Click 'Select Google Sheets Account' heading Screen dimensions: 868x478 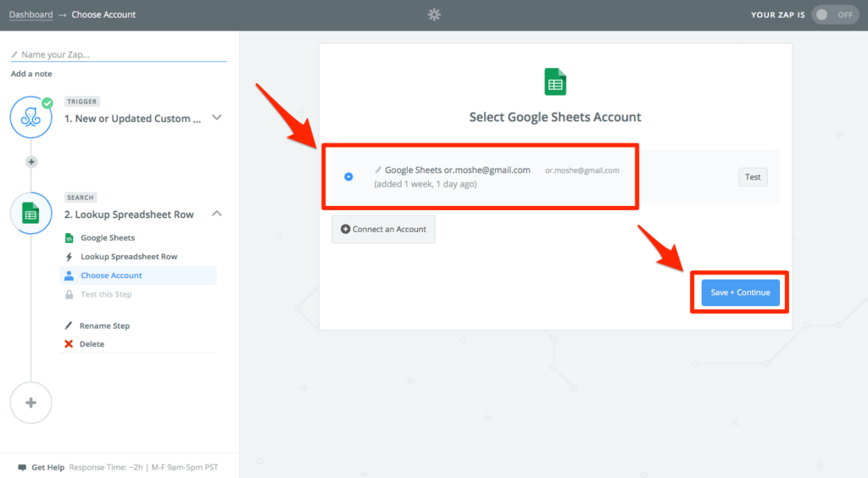(555, 117)
